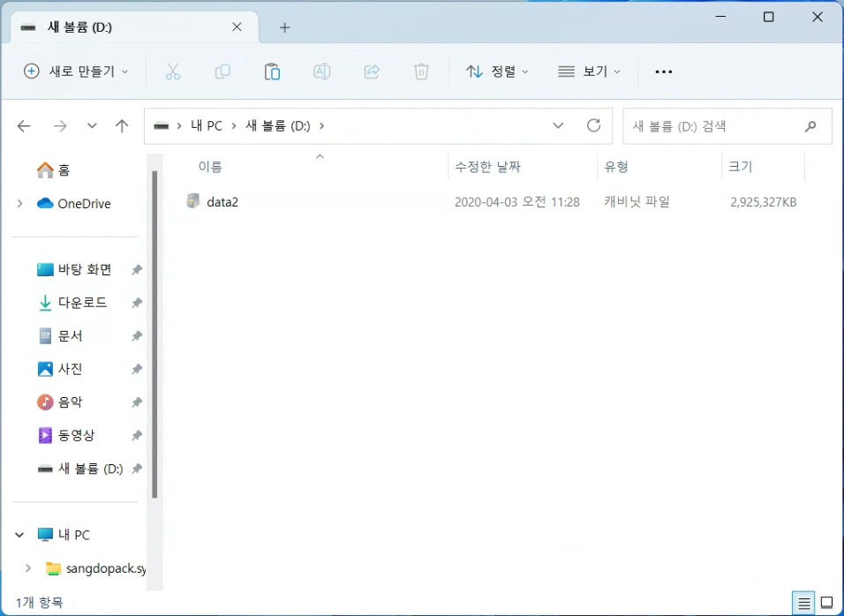Click the Rename icon in toolbar
The height and width of the screenshot is (616, 844).
pos(322,71)
